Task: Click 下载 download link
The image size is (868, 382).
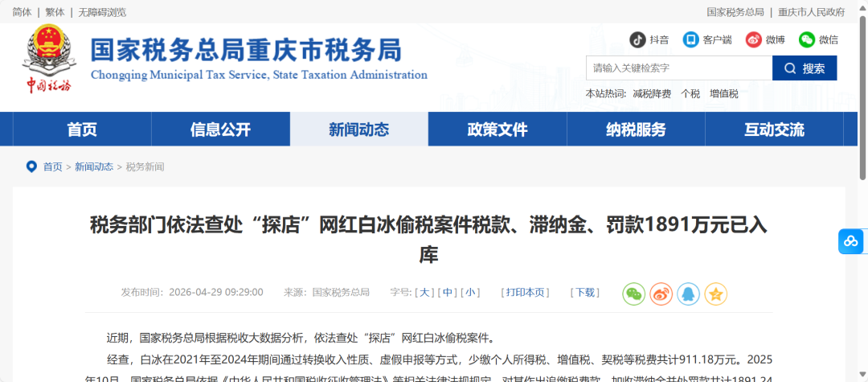Action: click(x=585, y=292)
